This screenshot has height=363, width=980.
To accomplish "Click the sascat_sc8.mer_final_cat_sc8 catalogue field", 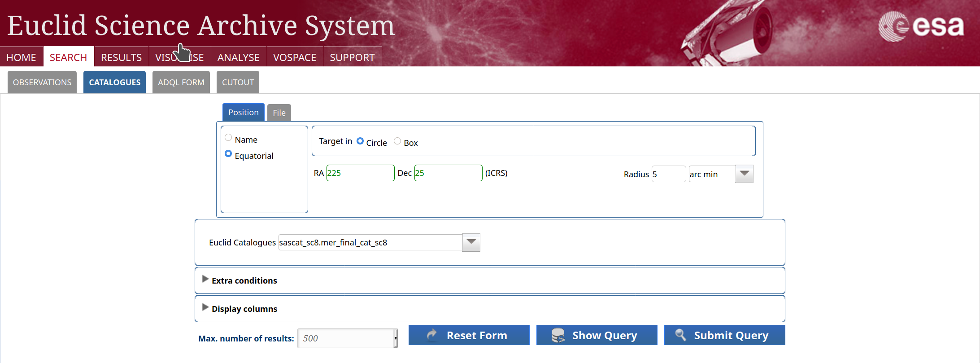I will tap(370, 242).
